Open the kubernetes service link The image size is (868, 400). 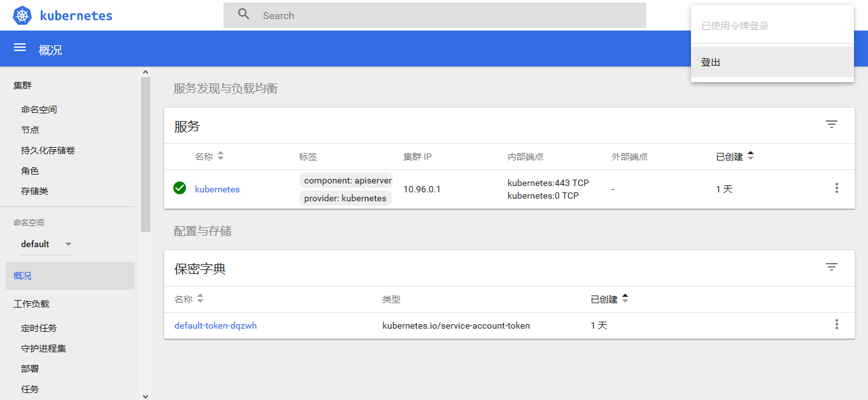point(217,189)
